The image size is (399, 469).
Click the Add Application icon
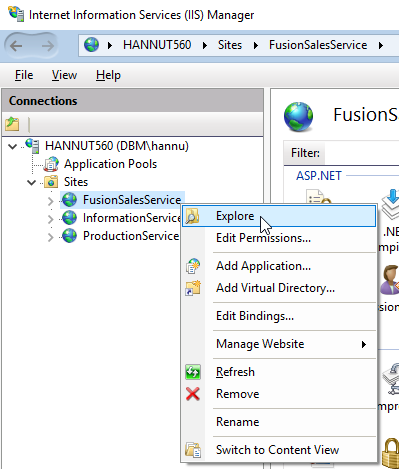193,266
